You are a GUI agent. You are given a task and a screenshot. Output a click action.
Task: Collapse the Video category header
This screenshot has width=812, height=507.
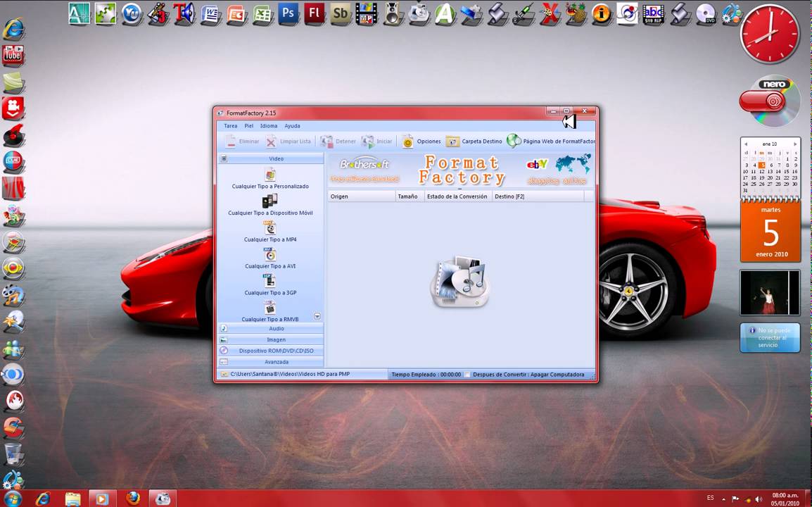269,158
